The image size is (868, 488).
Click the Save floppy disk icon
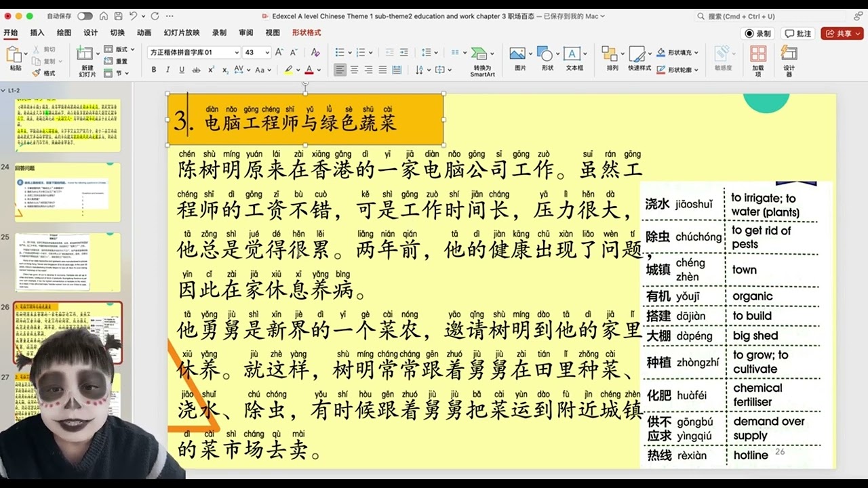(x=118, y=16)
